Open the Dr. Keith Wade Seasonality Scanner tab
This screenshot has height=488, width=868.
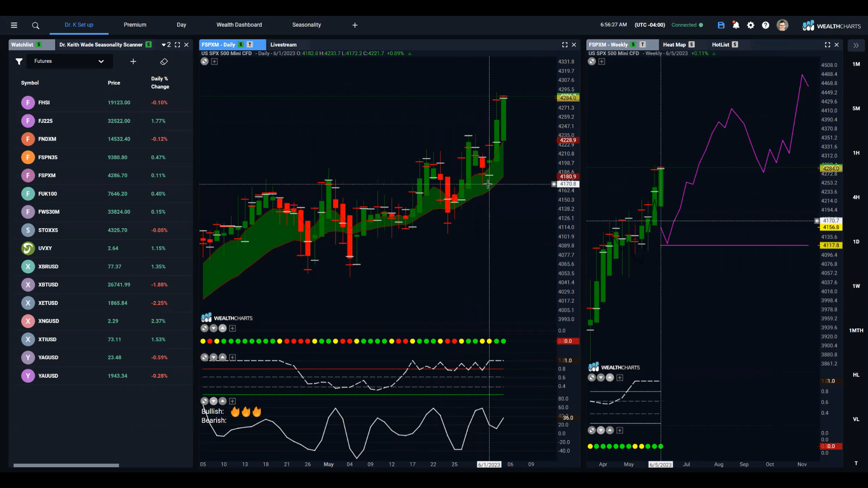(x=101, y=45)
